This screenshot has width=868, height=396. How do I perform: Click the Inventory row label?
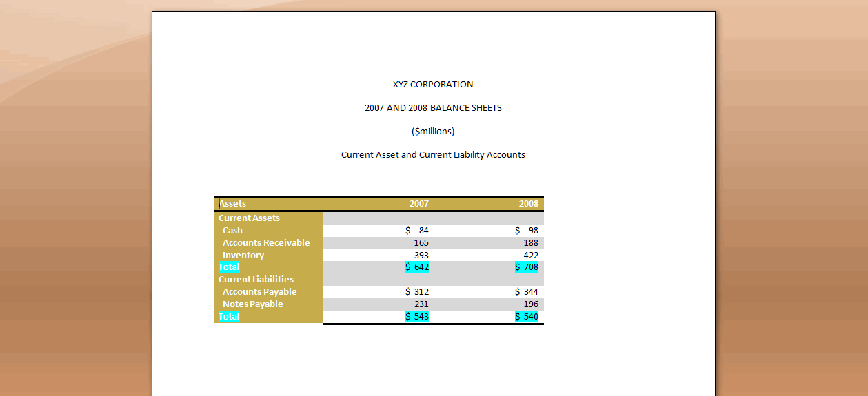(243, 256)
